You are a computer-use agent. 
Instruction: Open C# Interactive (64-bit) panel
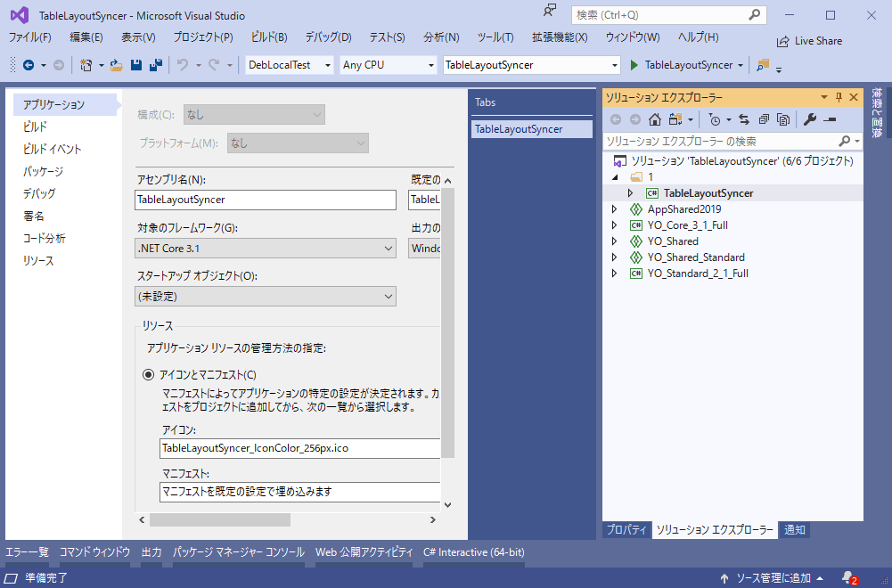tap(474, 552)
